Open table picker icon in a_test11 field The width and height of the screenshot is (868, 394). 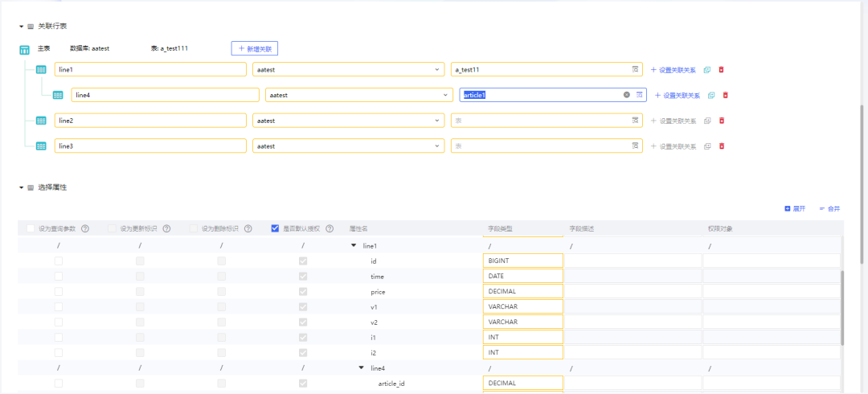point(635,70)
